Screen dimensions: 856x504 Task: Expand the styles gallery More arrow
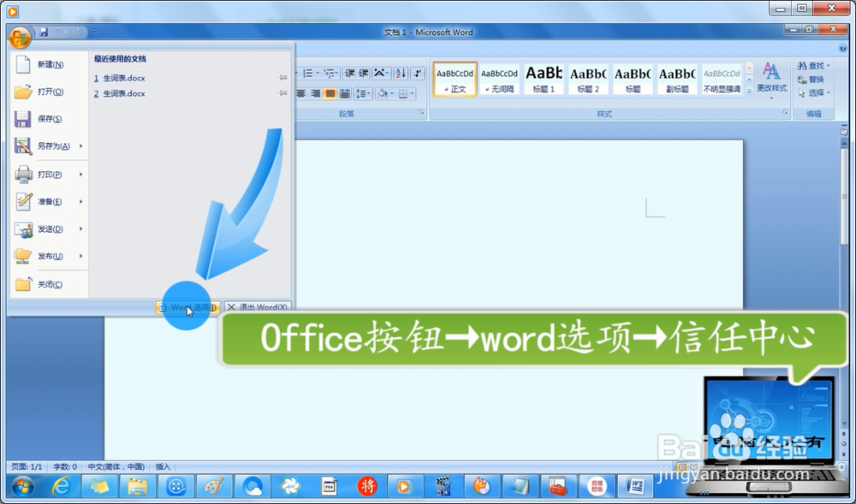point(749,91)
